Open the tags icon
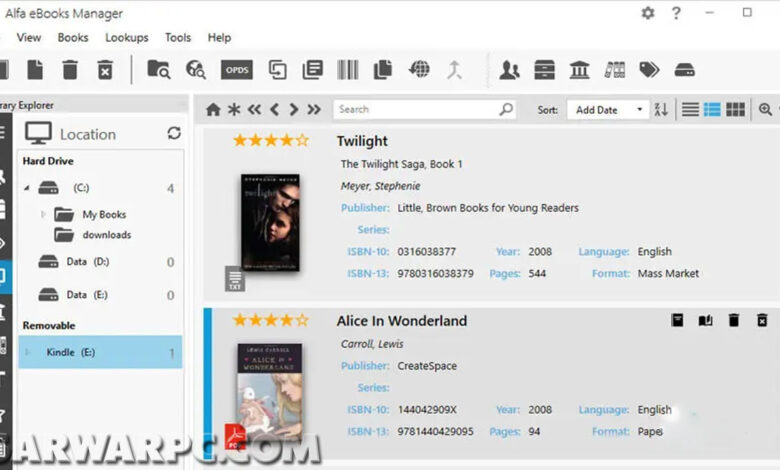780x470 pixels. coord(649,70)
